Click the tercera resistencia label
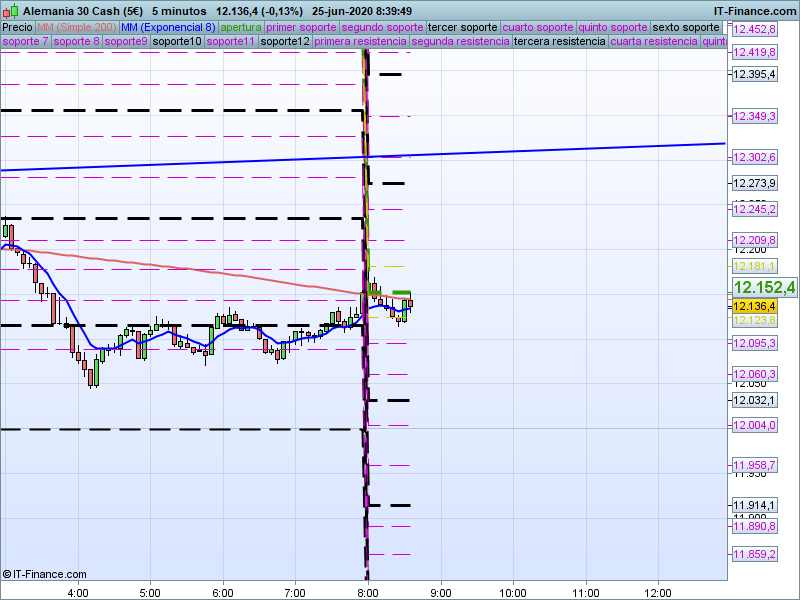This screenshot has width=800, height=600. point(559,41)
